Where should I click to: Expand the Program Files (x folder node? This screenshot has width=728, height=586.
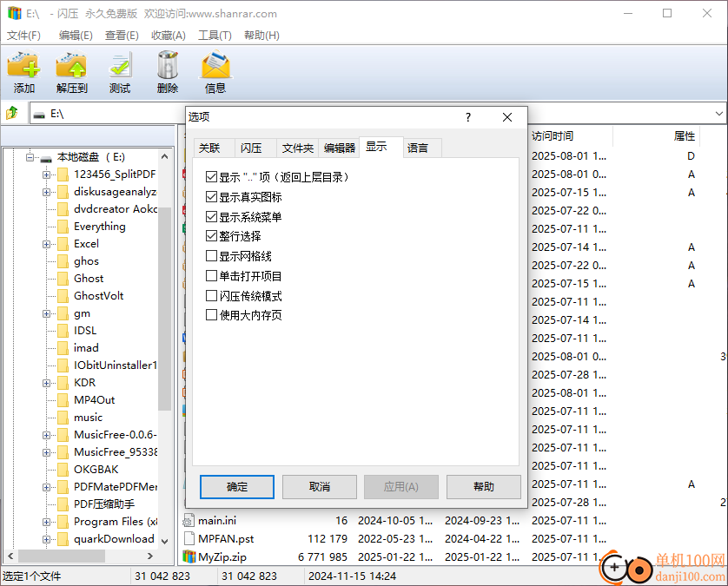pos(46,522)
